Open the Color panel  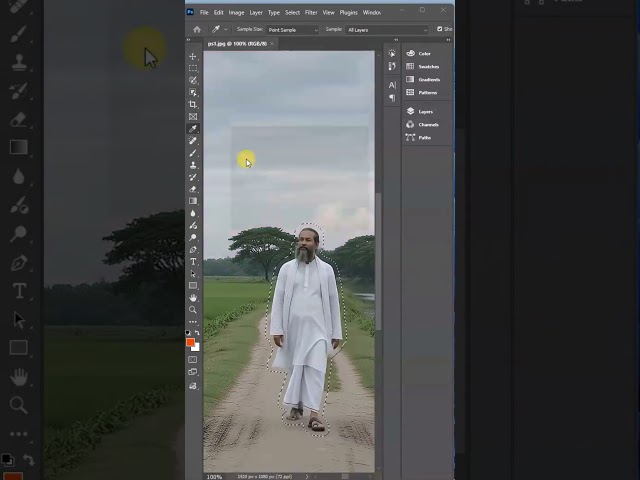(x=419, y=53)
